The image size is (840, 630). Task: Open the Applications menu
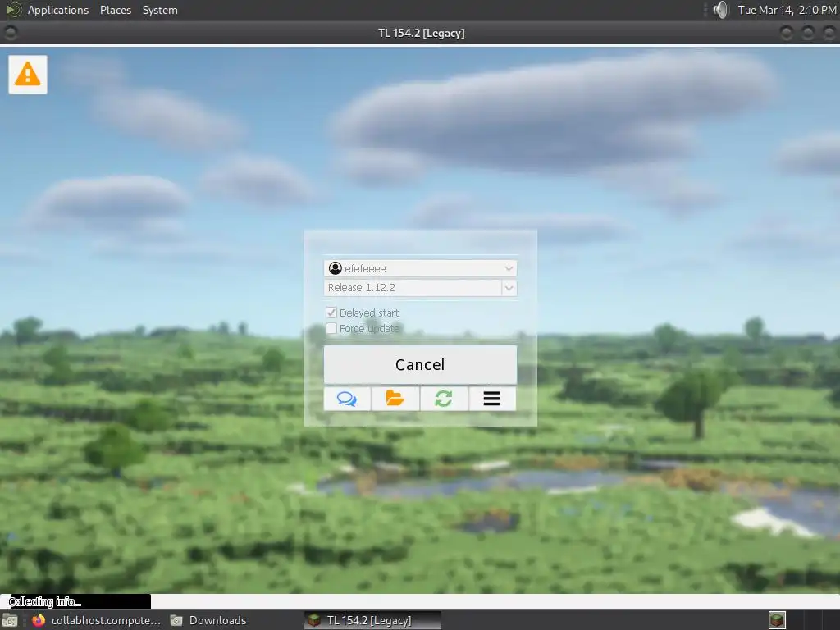click(58, 10)
